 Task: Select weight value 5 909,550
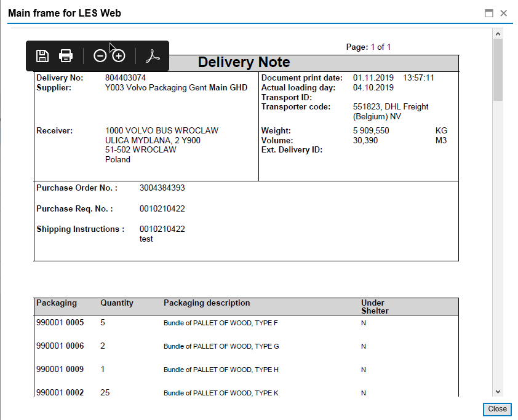371,130
